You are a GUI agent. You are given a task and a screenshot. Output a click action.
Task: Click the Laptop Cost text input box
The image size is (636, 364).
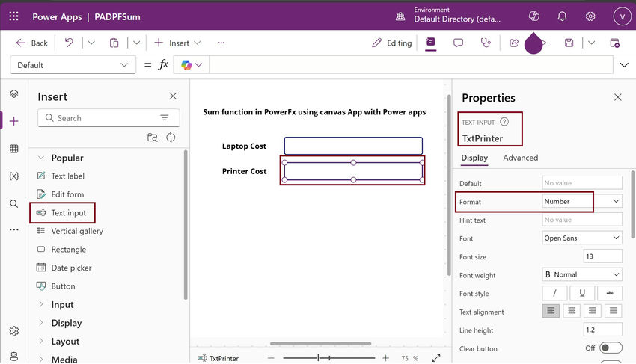point(353,146)
